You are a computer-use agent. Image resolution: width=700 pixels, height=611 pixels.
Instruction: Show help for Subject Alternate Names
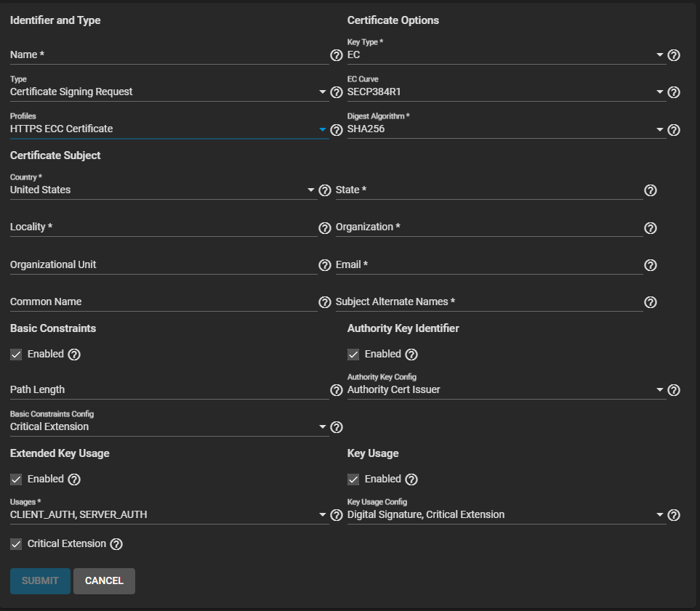coord(651,302)
